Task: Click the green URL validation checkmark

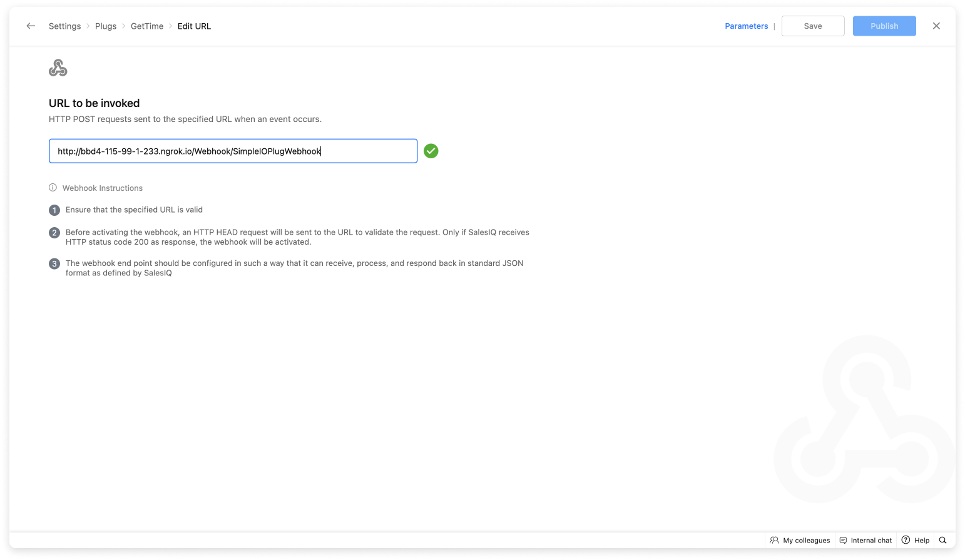Action: coord(431,151)
